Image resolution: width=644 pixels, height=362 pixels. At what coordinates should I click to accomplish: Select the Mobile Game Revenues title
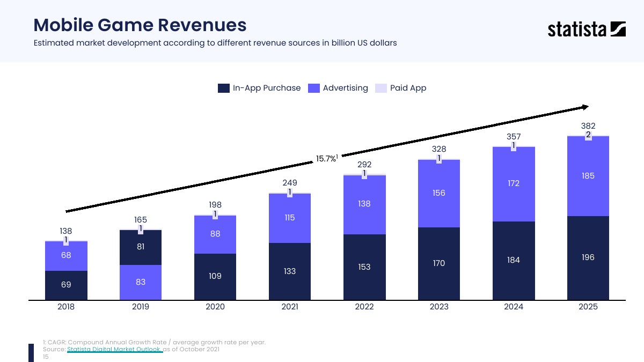[x=140, y=25]
